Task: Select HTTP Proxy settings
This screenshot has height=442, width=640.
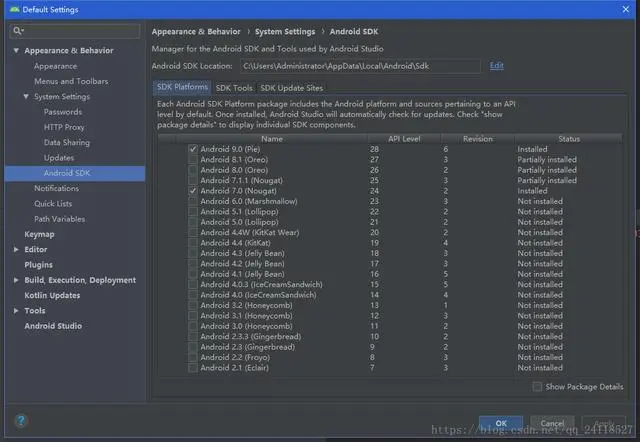Action: click(x=64, y=127)
